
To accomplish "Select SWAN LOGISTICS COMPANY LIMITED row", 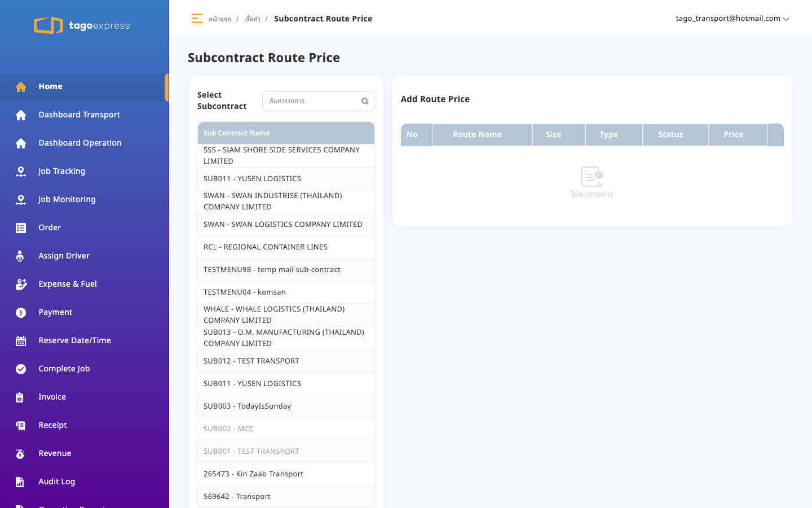I will (286, 225).
